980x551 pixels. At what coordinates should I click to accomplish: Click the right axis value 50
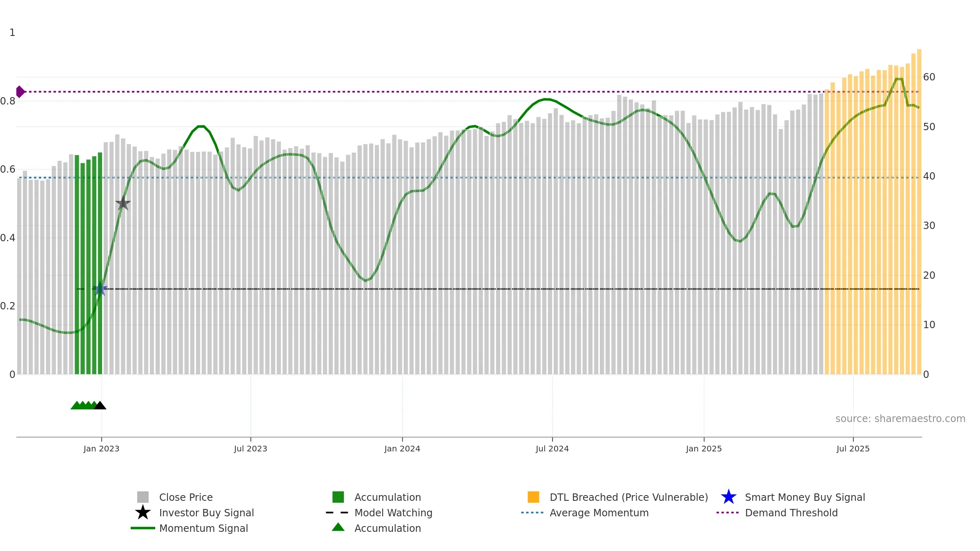point(929,127)
